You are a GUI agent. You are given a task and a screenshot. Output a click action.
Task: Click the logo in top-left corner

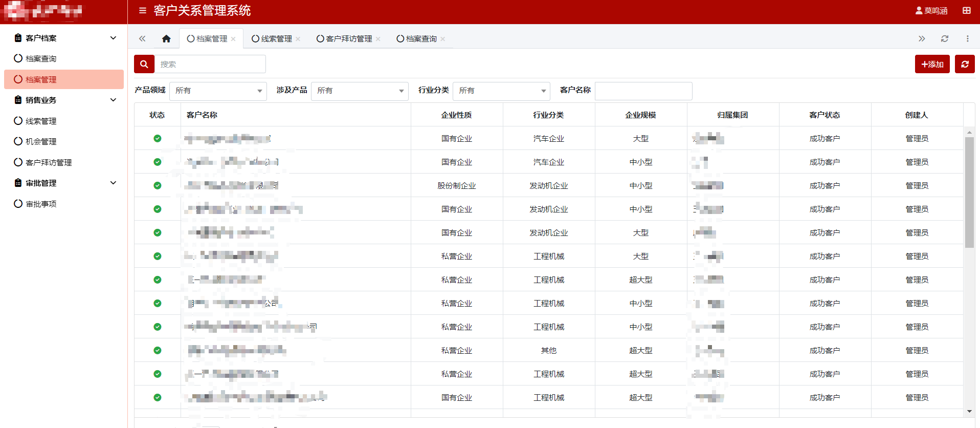[43, 11]
